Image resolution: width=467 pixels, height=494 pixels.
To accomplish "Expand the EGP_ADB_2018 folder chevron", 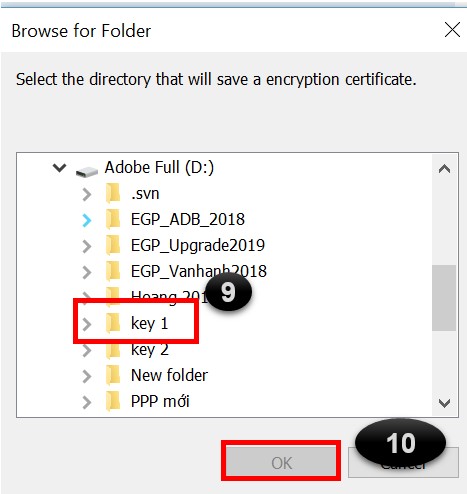I will (87, 220).
